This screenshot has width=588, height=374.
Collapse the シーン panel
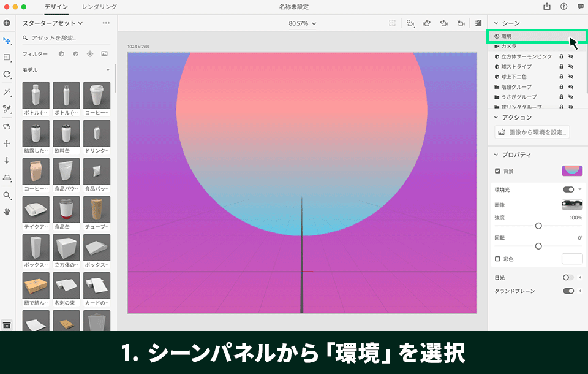tap(496, 23)
